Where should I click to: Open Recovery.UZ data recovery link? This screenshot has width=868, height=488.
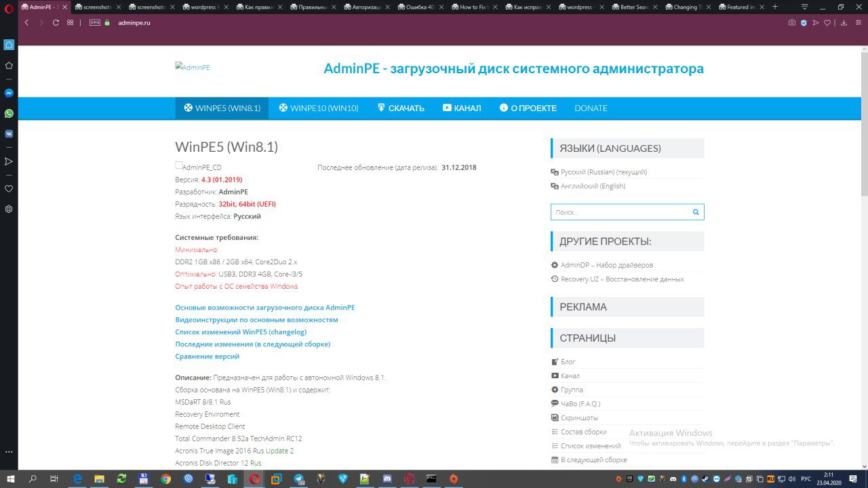[622, 279]
